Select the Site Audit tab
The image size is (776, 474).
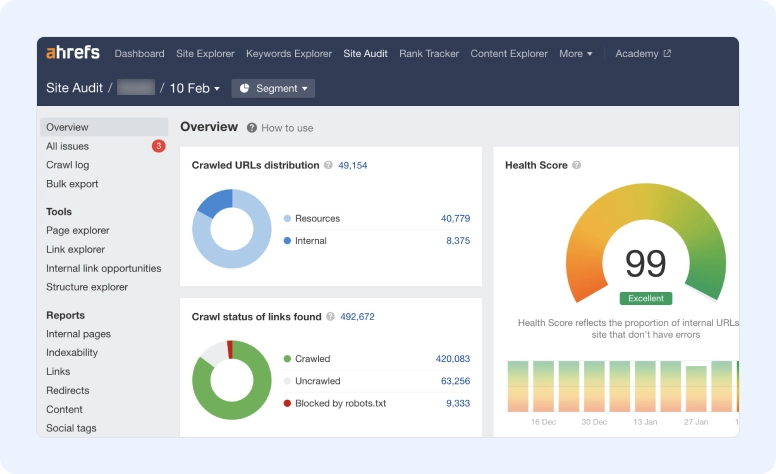pos(365,53)
